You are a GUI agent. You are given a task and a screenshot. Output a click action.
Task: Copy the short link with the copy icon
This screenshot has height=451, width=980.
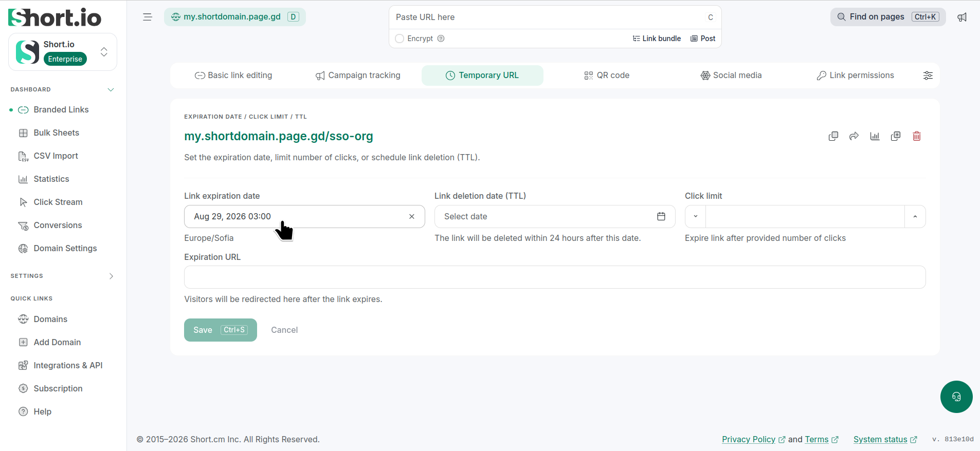[x=833, y=136]
